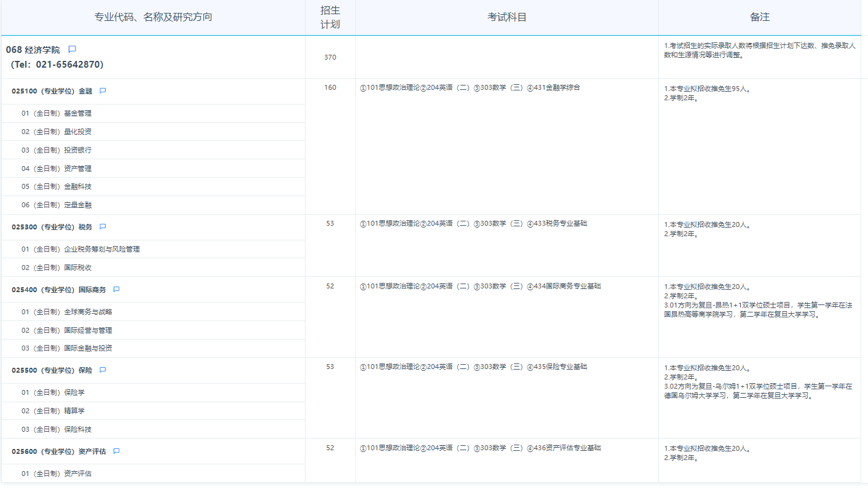Open comment icon beside 025300 税务
The height and width of the screenshot is (492, 868).
pyautogui.click(x=103, y=227)
